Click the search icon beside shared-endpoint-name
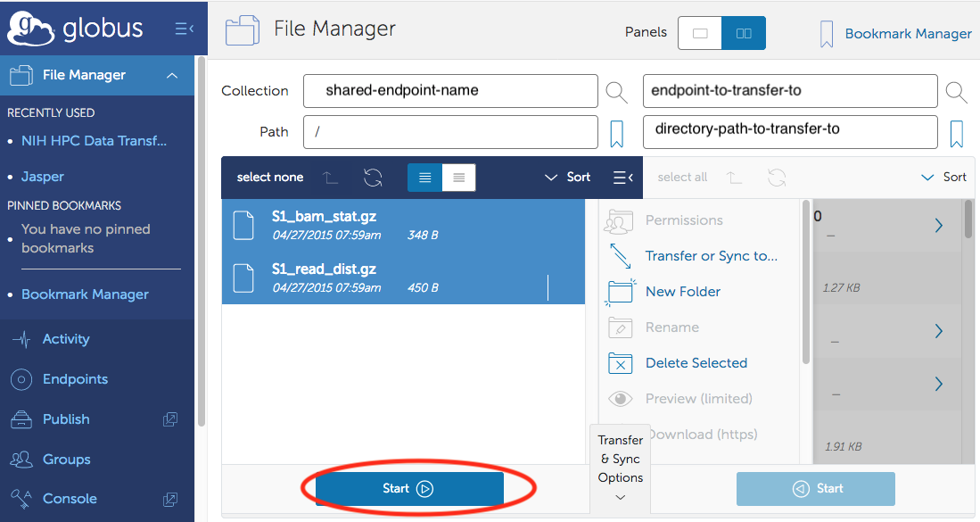This screenshot has width=980, height=522. click(617, 92)
